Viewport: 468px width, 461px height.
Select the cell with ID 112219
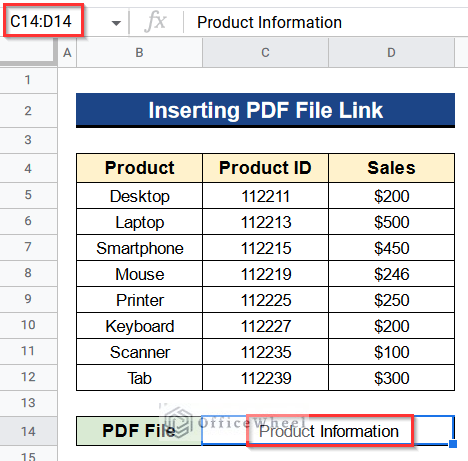[x=265, y=274]
